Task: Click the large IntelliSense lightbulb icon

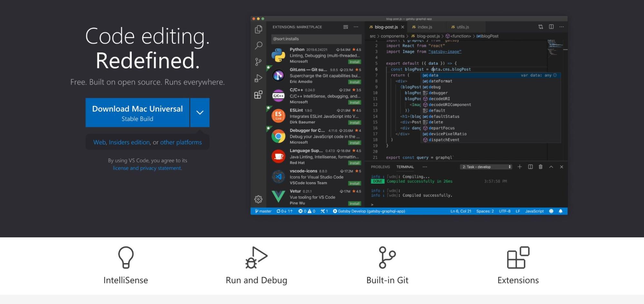Action: click(x=126, y=257)
